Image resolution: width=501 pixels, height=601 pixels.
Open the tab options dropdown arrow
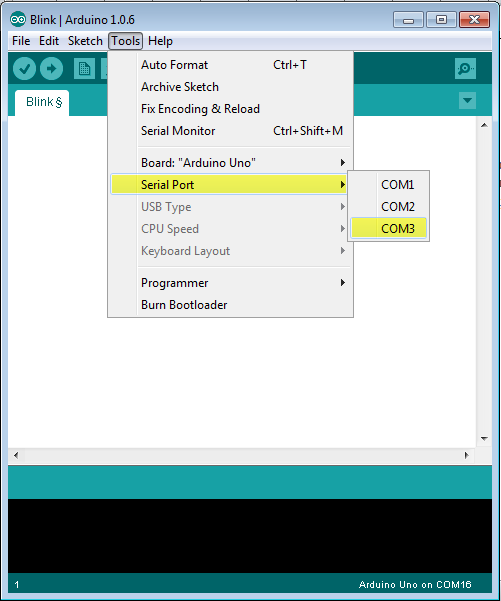tap(467, 100)
